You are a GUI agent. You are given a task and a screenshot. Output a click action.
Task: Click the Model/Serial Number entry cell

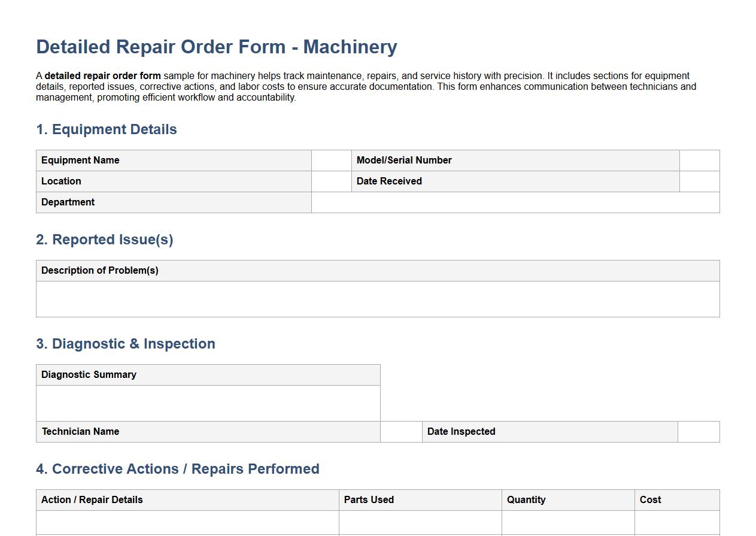tap(699, 160)
